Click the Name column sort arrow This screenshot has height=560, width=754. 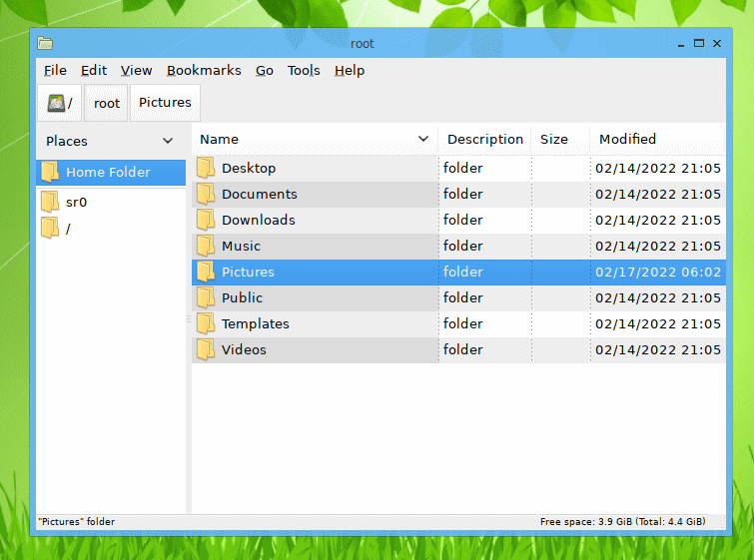coord(423,139)
